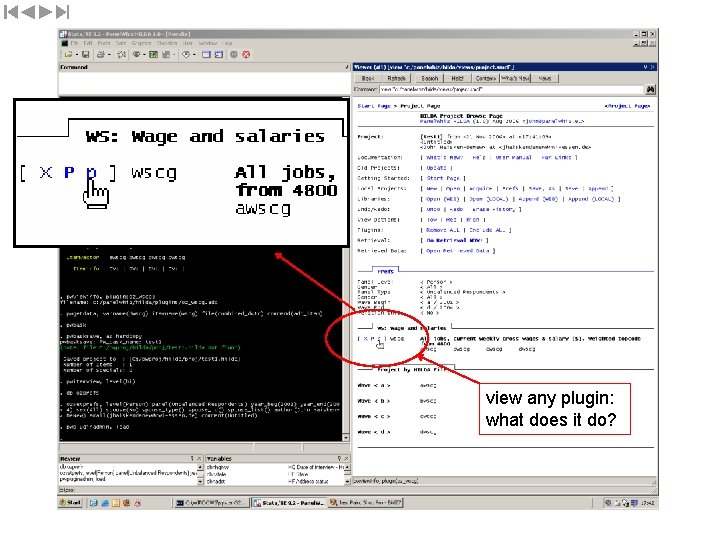This screenshot has height=540, width=720.
Task: Pin the Command panel
Action: (346, 67)
